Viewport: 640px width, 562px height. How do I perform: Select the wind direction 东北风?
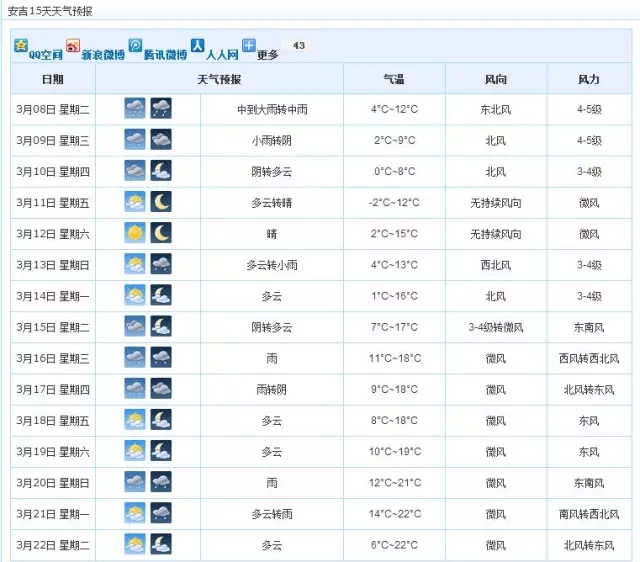(496, 109)
